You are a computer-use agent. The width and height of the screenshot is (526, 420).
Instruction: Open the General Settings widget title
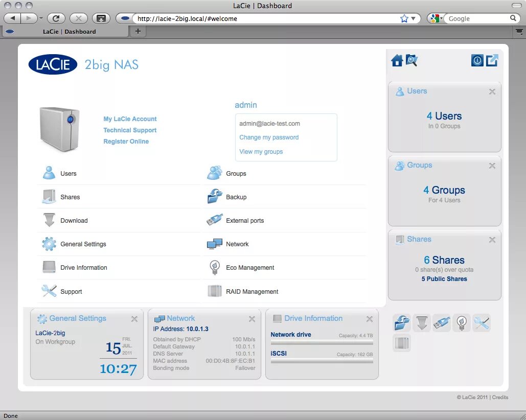pos(78,318)
